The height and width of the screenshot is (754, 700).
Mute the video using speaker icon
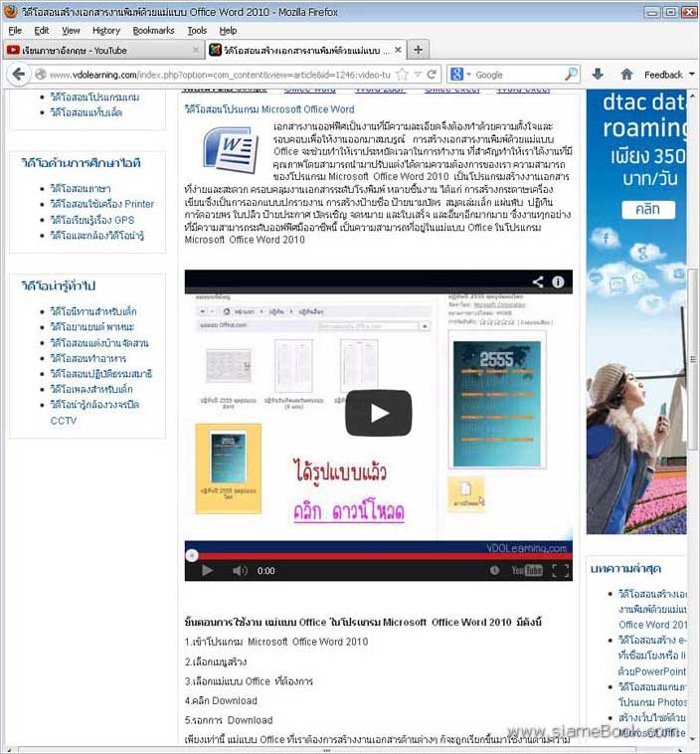[240, 571]
